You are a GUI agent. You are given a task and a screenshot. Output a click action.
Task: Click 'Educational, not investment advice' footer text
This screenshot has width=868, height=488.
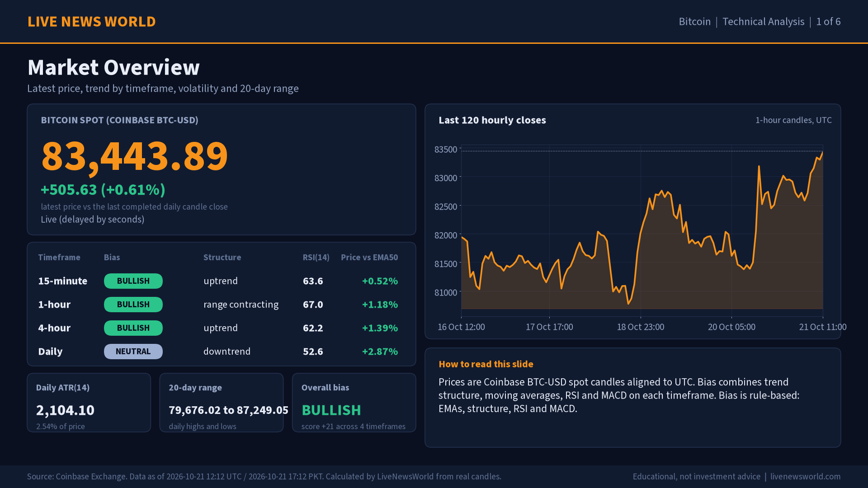coord(696,477)
